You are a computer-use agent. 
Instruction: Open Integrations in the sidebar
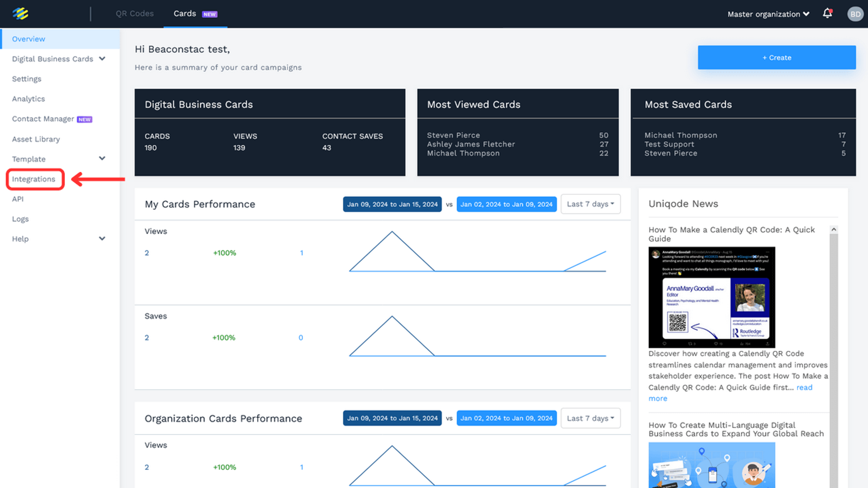[34, 179]
